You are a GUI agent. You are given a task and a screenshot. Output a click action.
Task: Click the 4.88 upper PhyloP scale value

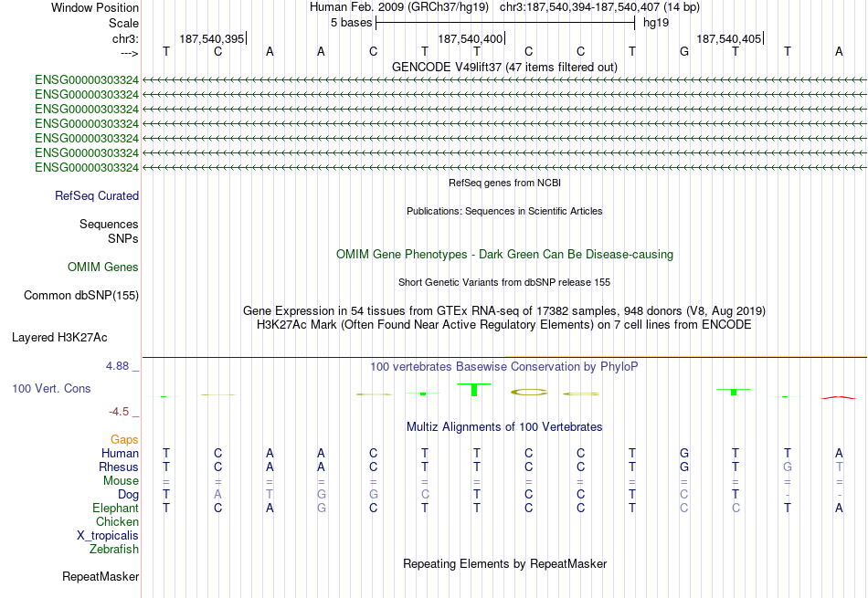tap(117, 366)
